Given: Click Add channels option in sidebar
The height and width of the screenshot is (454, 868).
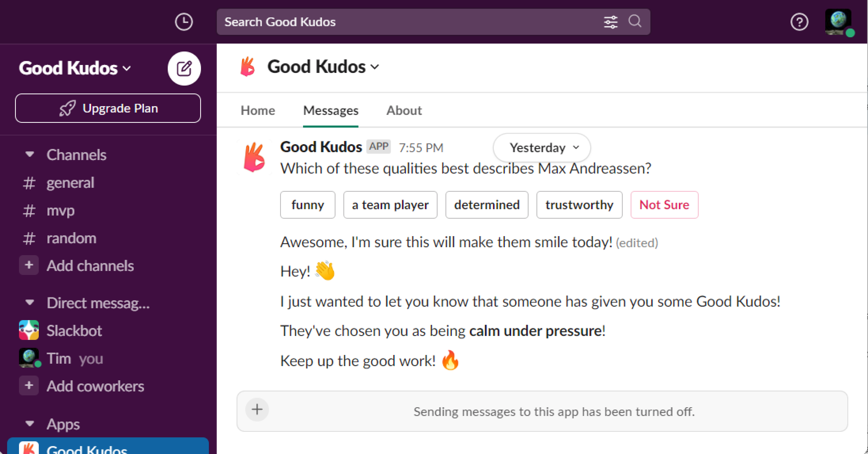Looking at the screenshot, I should (89, 265).
